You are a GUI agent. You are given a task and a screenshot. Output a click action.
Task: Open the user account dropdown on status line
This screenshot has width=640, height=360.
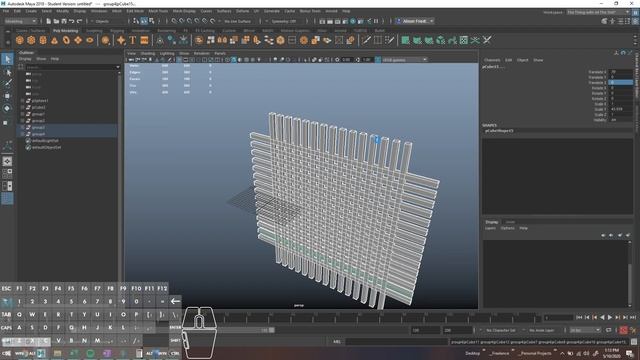pos(415,21)
